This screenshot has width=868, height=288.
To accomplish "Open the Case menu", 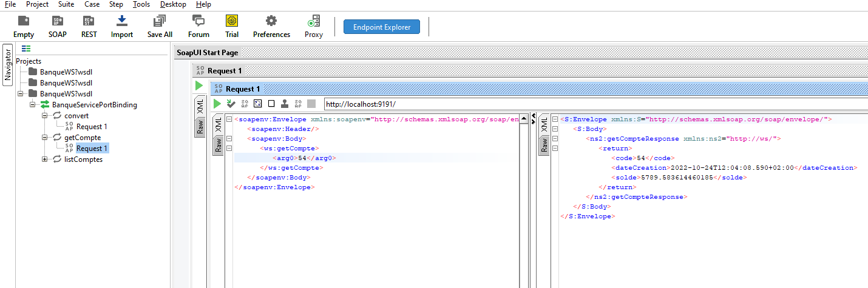I will pos(92,4).
